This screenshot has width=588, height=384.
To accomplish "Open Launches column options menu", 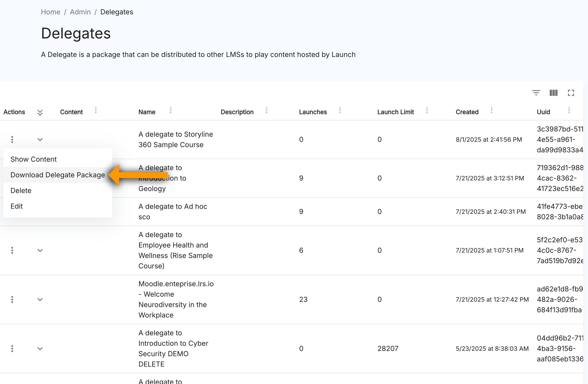I will [x=340, y=110].
